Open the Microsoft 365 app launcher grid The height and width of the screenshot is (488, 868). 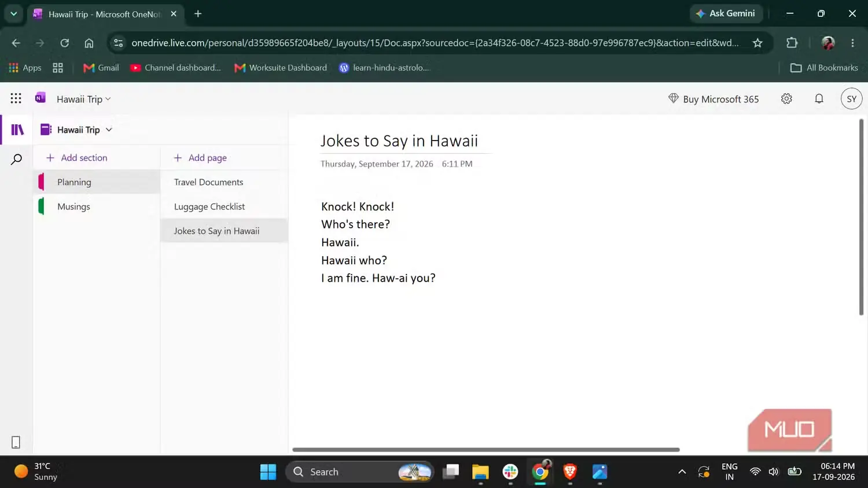click(16, 98)
